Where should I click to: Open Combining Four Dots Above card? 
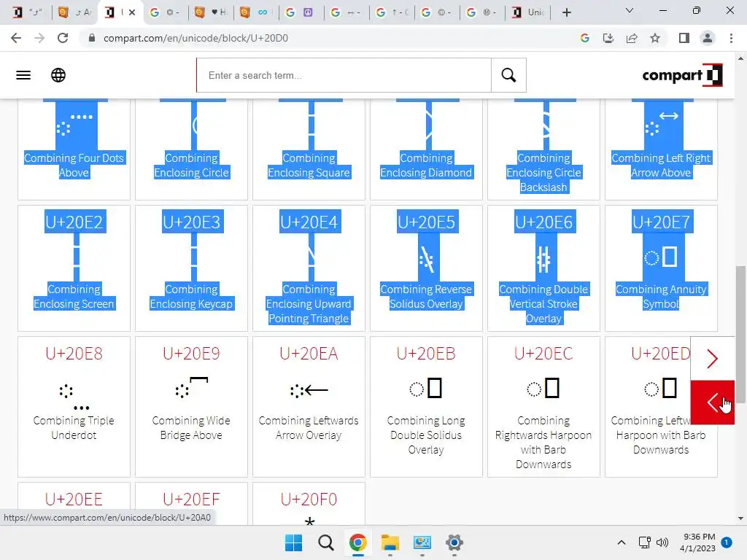pos(74,149)
